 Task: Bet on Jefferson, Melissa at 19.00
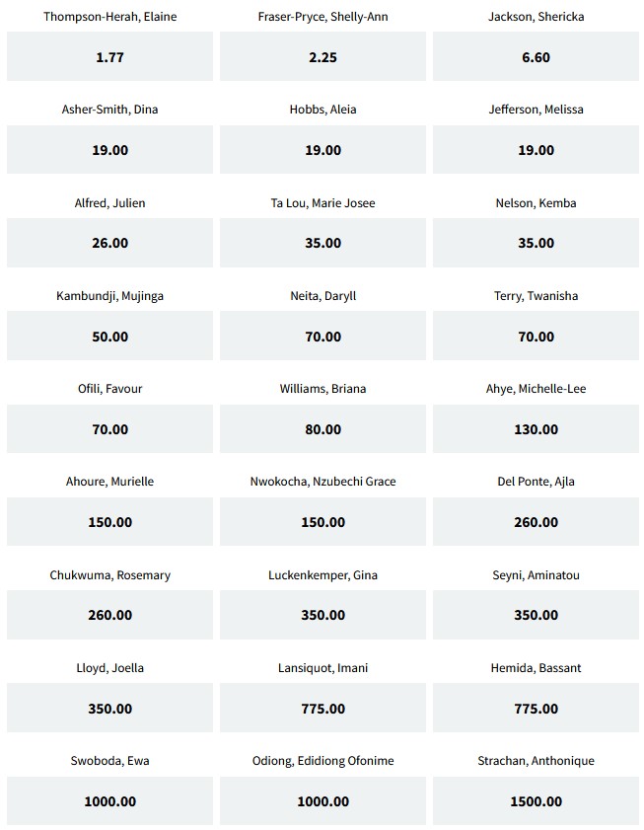click(536, 150)
